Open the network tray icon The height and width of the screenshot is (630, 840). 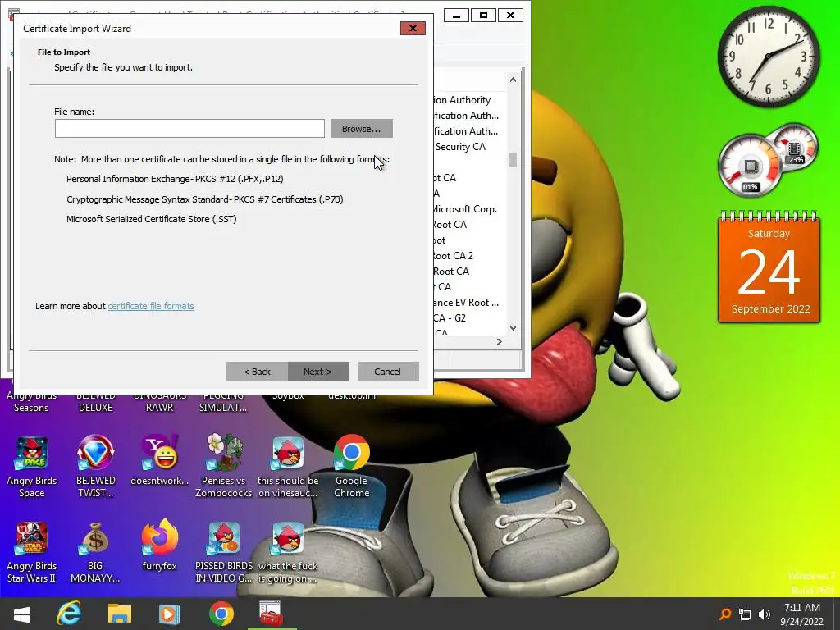tap(745, 614)
